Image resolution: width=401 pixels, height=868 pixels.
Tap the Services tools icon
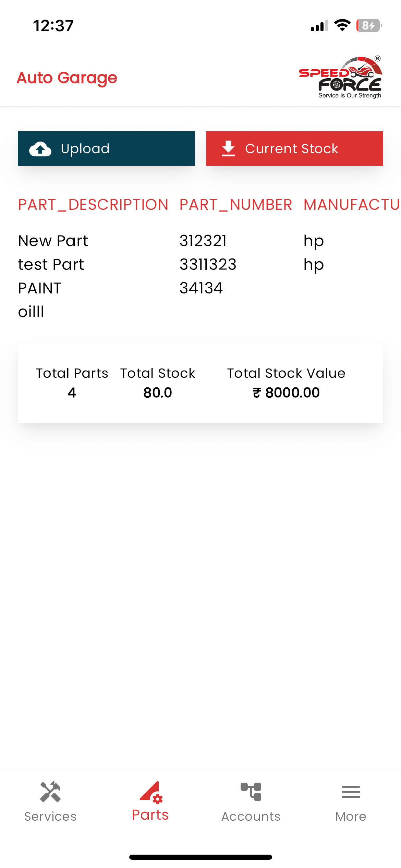[x=50, y=792]
